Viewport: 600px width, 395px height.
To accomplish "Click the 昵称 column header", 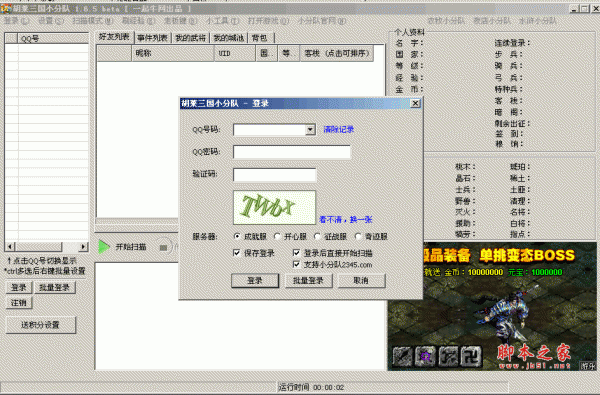I will (173, 54).
